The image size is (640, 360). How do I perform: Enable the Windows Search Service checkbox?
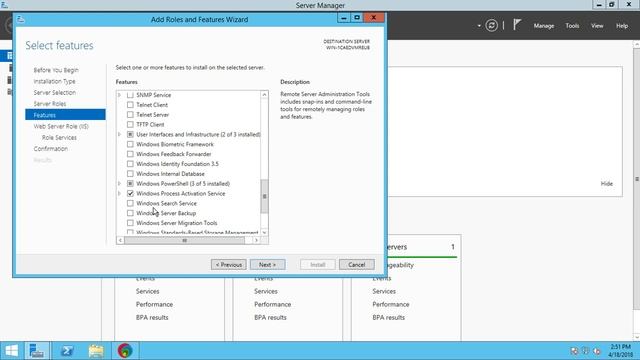pos(130,203)
